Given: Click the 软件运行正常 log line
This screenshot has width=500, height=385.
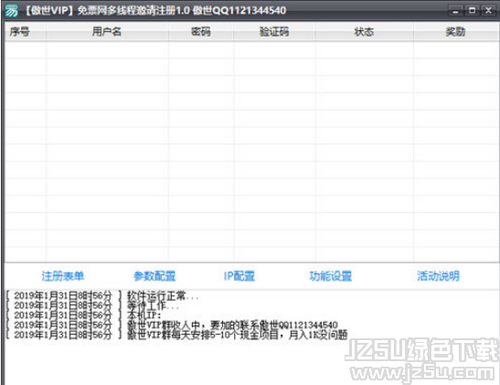Looking at the screenshot, I should [x=103, y=296].
